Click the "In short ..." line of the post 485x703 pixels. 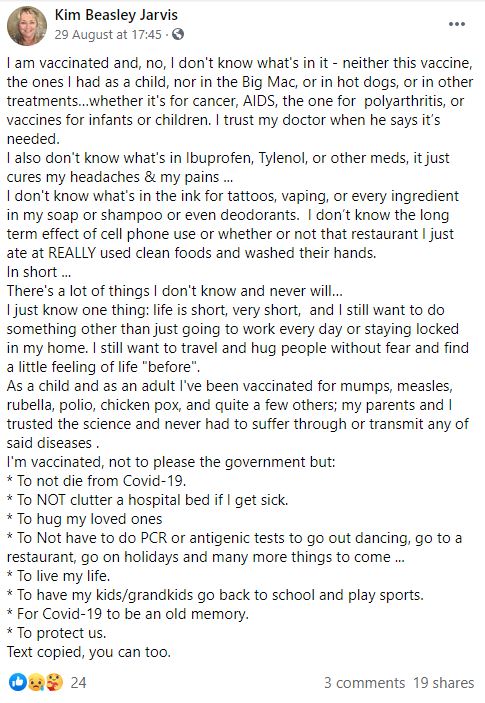click(39, 272)
